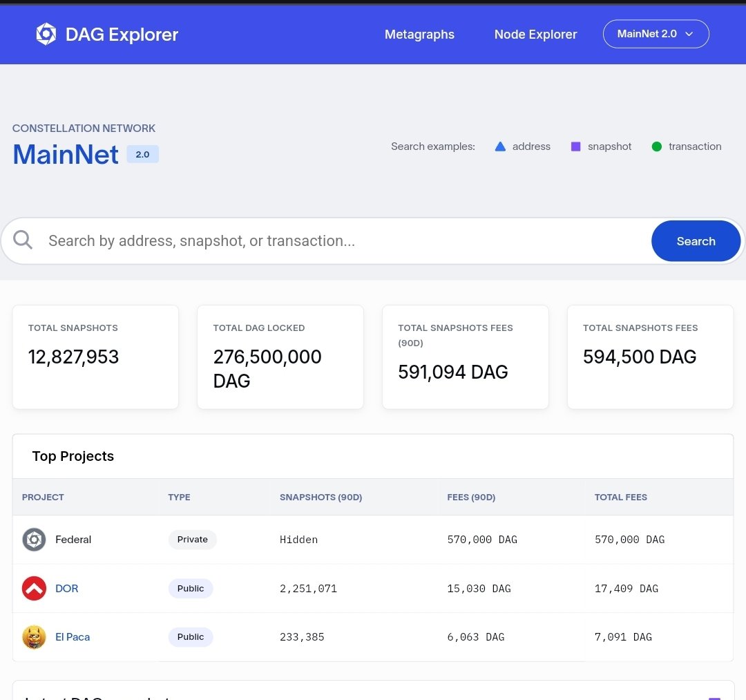Click the PROJECT column header

tap(43, 497)
